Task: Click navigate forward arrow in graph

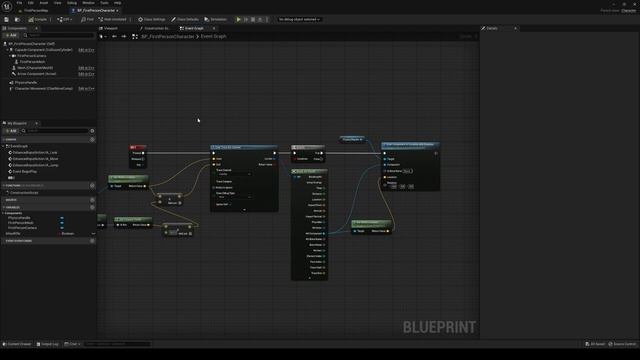Action: pos(124,36)
